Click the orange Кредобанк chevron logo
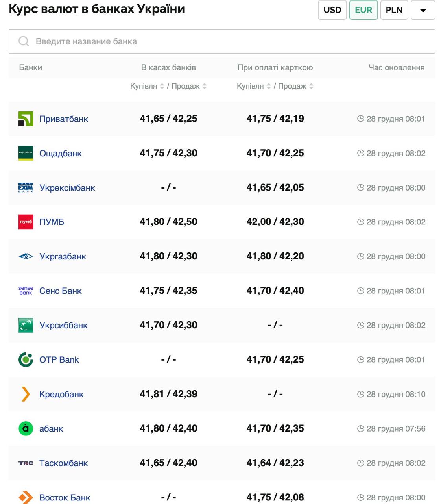This screenshot has height=504, width=441. click(x=26, y=394)
